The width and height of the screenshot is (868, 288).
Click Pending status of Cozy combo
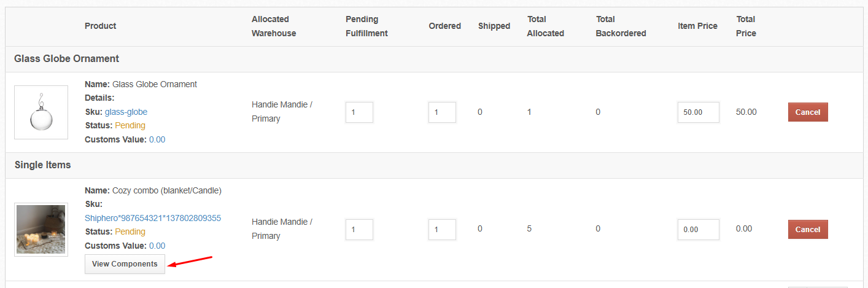tap(130, 232)
